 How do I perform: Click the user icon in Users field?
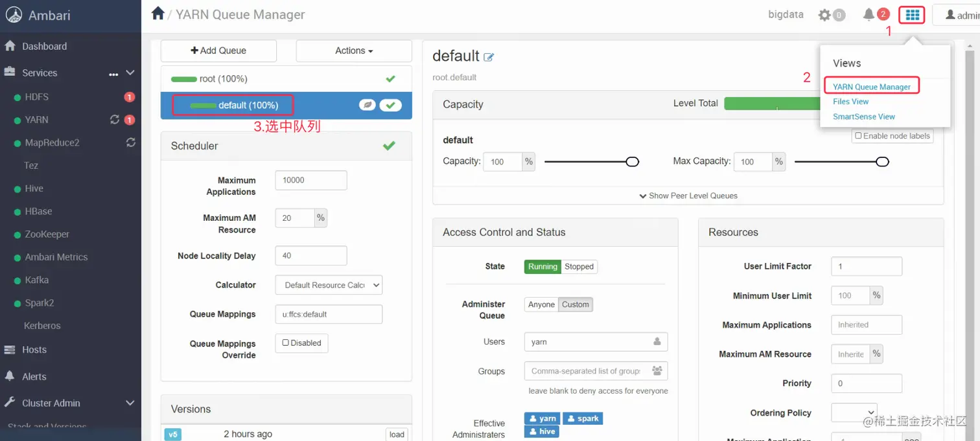point(657,341)
